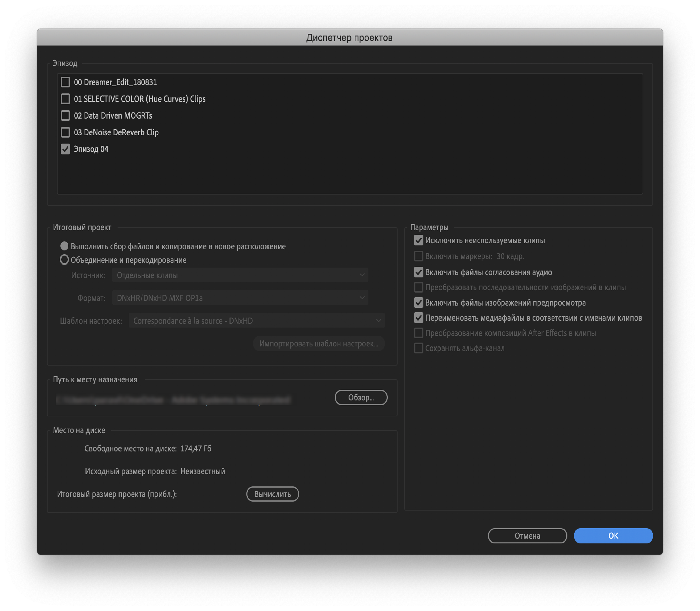Screen dimensions: 700x611
Task: Choose Объединение и перекодирование radio button
Action: pyautogui.click(x=64, y=260)
